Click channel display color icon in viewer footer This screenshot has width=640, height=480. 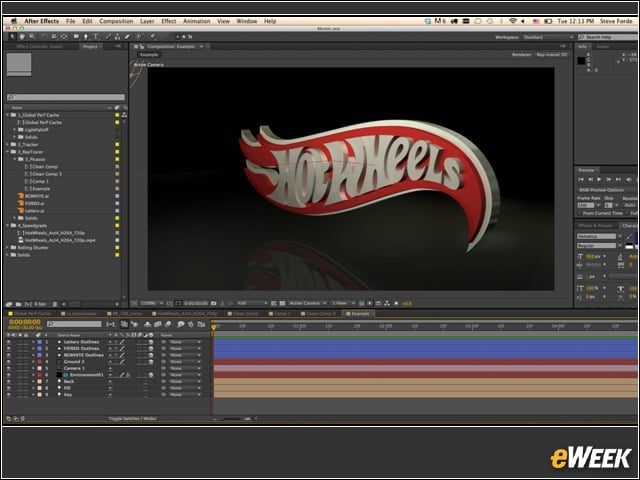point(231,303)
